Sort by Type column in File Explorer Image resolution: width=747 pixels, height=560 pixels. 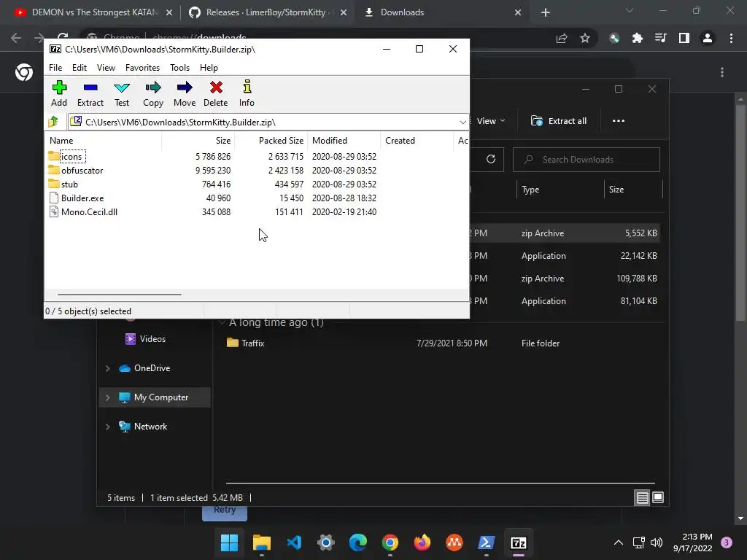click(560, 190)
